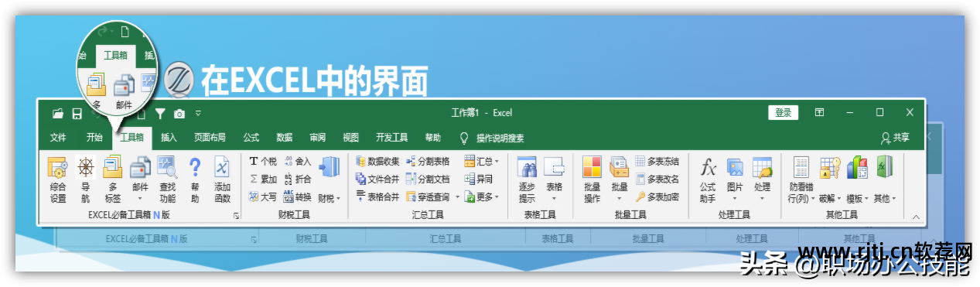Open the 查找功能 search tool
The width and height of the screenshot is (980, 287).
tap(167, 179)
